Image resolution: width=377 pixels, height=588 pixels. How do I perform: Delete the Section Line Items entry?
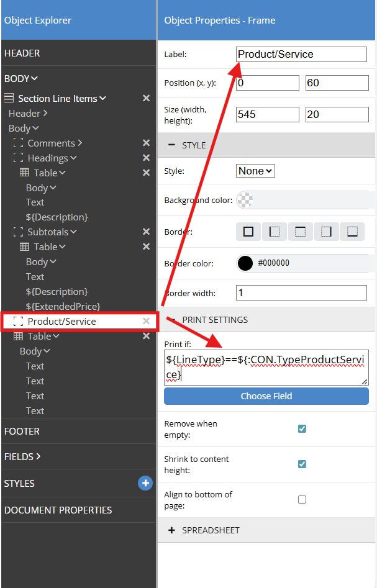pos(146,98)
